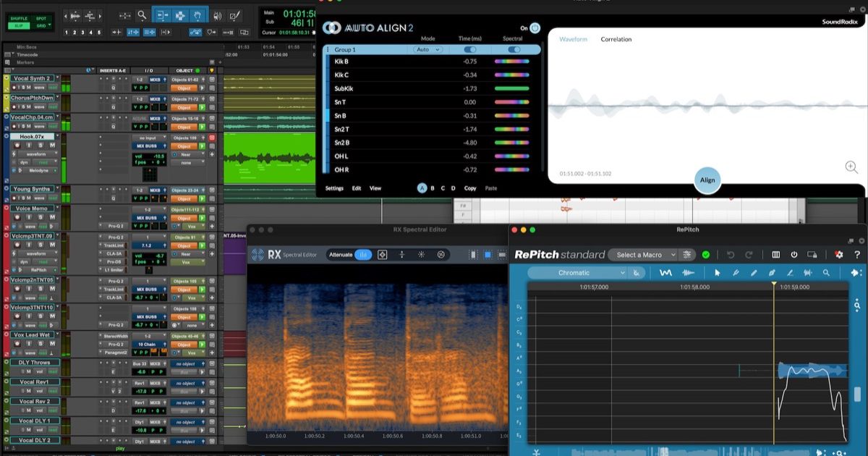Image resolution: width=868 pixels, height=456 pixels.
Task: Select the Trim tool in the Pro Tools toolbar
Action: click(163, 16)
